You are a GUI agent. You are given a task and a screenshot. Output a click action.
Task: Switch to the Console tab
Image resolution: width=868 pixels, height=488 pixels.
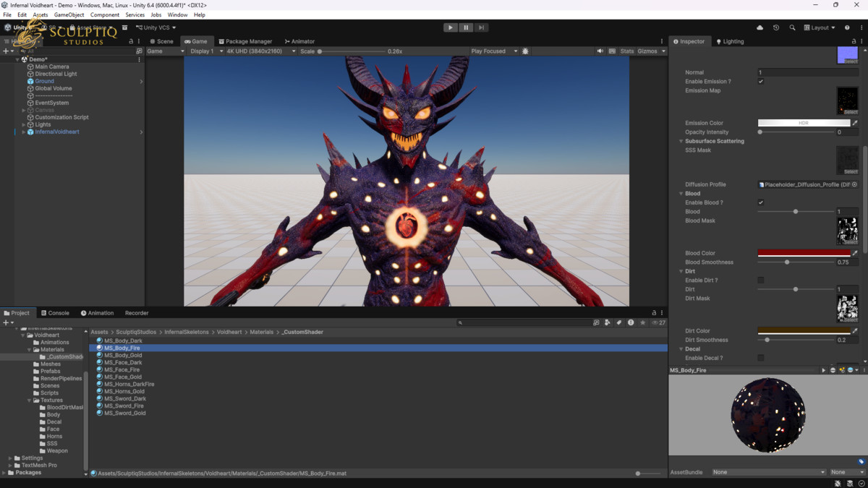(55, 313)
